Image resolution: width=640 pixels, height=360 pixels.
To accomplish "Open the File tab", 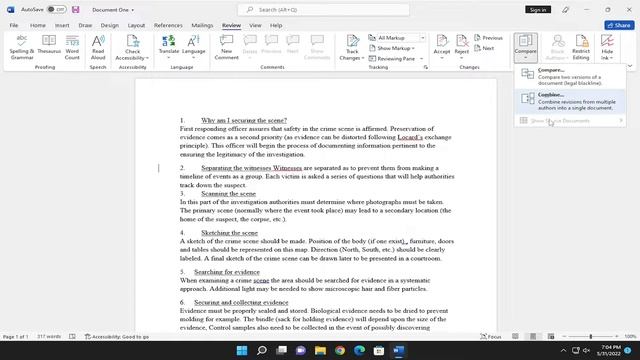I will (14, 25).
